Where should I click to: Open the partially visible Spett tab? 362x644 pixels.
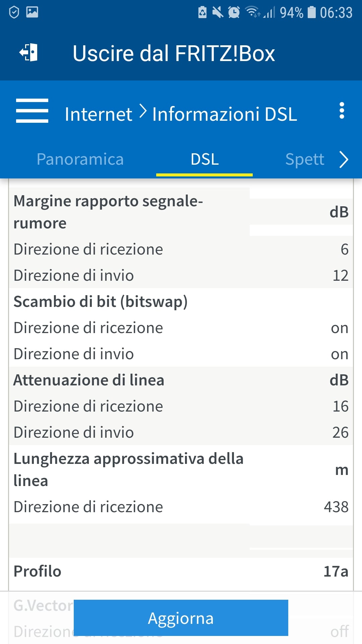(x=304, y=159)
